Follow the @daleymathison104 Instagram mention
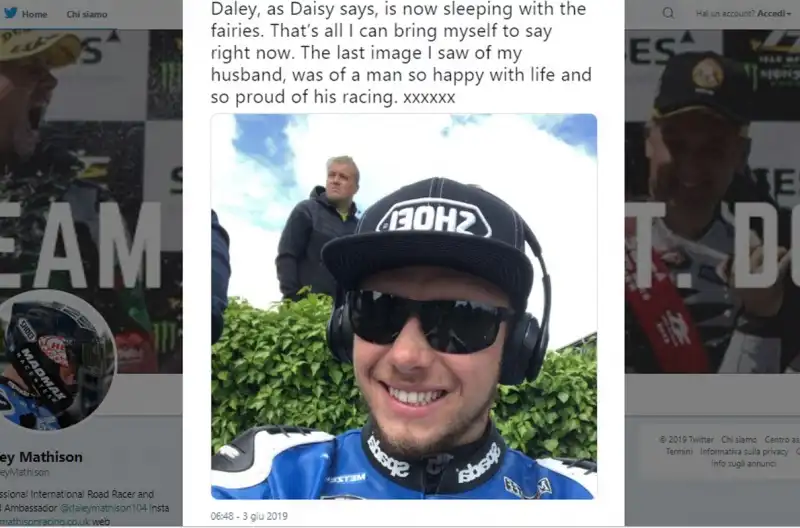Image resolution: width=800 pixels, height=528 pixels. (105, 508)
